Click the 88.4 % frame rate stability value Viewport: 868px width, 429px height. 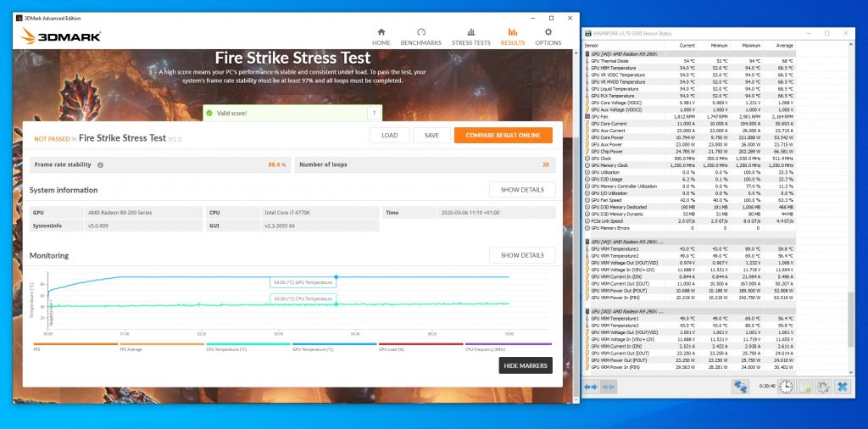(x=277, y=165)
